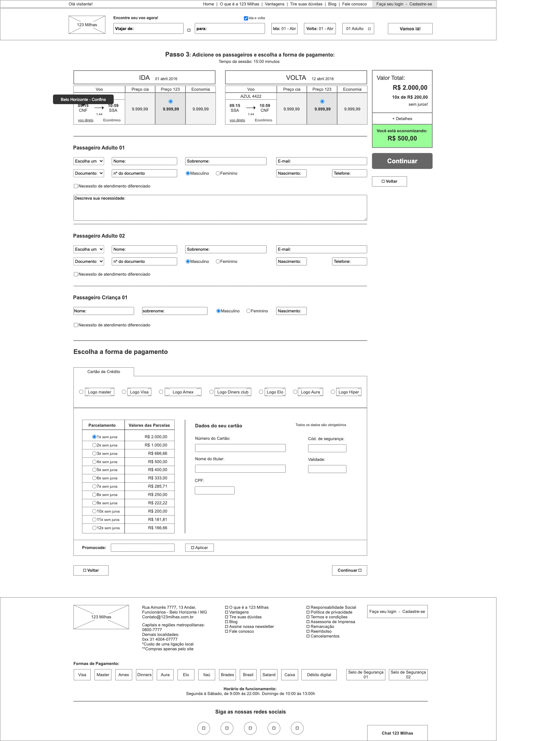Image resolution: width=560 pixels, height=741 pixels.
Task: Select the Logo Visa card image
Action: [x=139, y=392]
